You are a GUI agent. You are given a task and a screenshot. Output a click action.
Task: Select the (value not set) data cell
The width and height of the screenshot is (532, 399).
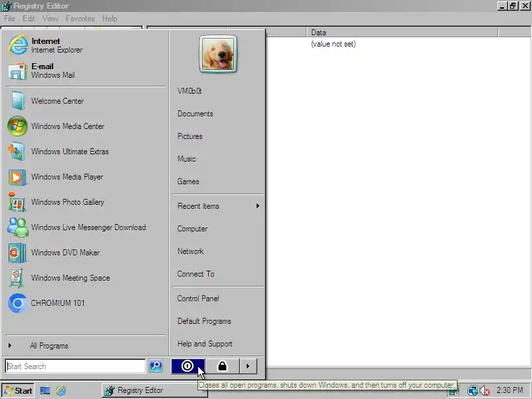pos(333,44)
